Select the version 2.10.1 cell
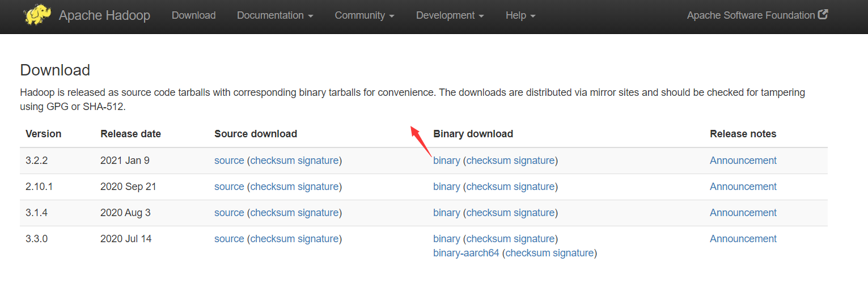Image resolution: width=868 pixels, height=287 pixels. click(39, 187)
